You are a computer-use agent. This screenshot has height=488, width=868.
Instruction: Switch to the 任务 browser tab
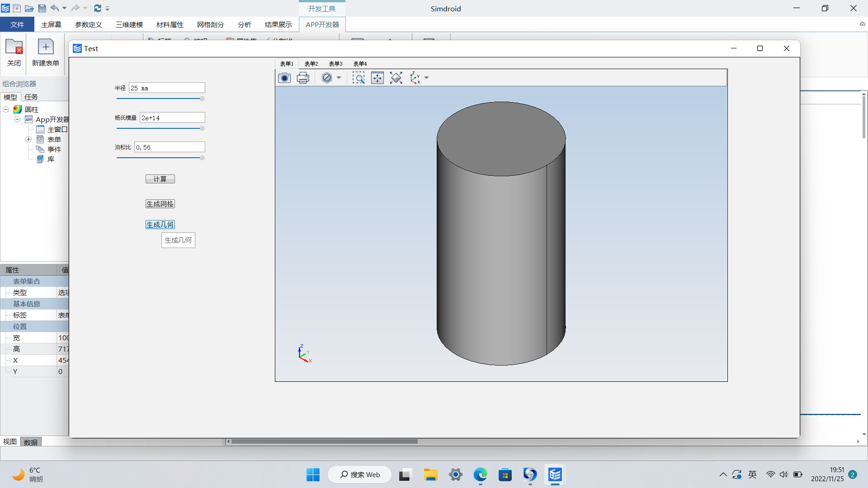tap(31, 97)
